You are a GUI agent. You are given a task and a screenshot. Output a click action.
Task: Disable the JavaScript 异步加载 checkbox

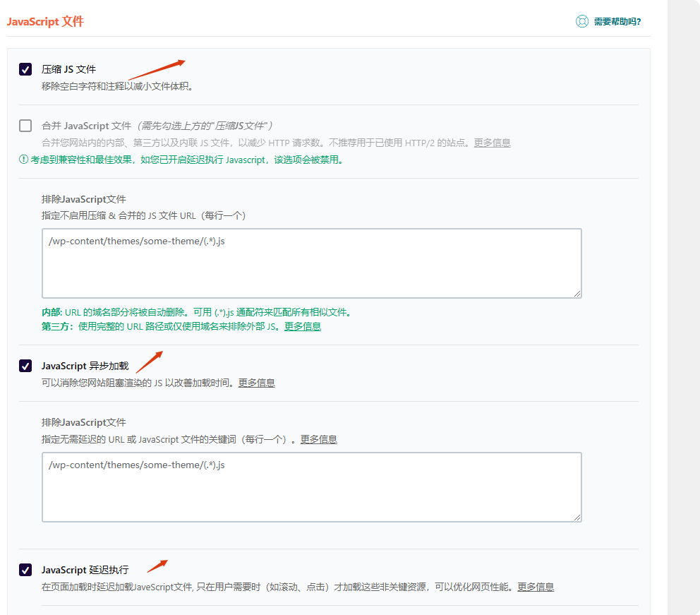tap(25, 366)
